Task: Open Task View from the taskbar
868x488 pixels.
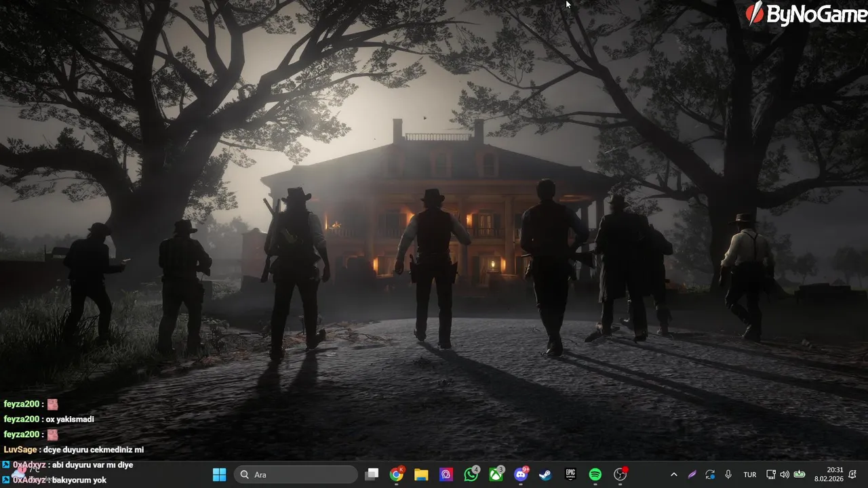Action: point(372,474)
